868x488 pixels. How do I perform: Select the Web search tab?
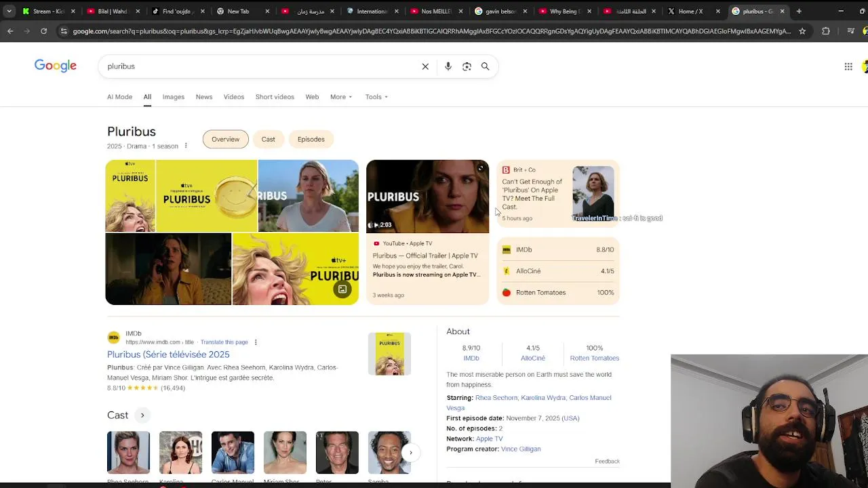pos(312,97)
